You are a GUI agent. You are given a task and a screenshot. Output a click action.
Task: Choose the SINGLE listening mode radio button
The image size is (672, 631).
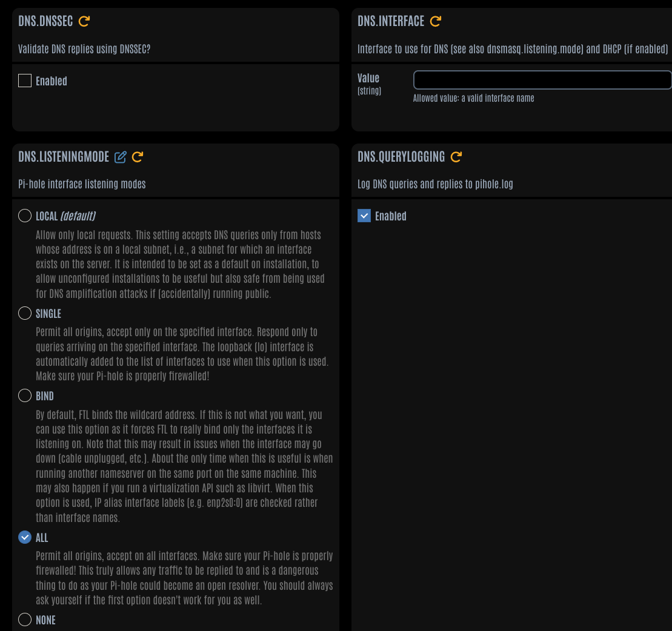[x=25, y=313]
